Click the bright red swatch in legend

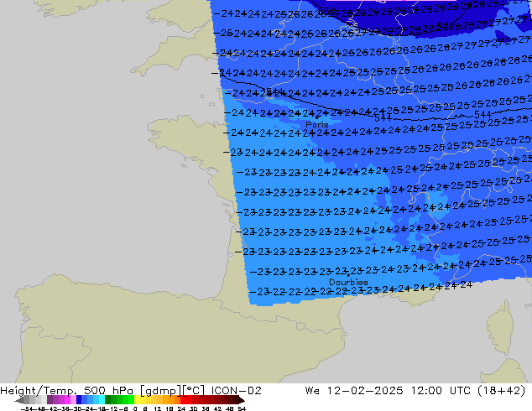click(183, 399)
